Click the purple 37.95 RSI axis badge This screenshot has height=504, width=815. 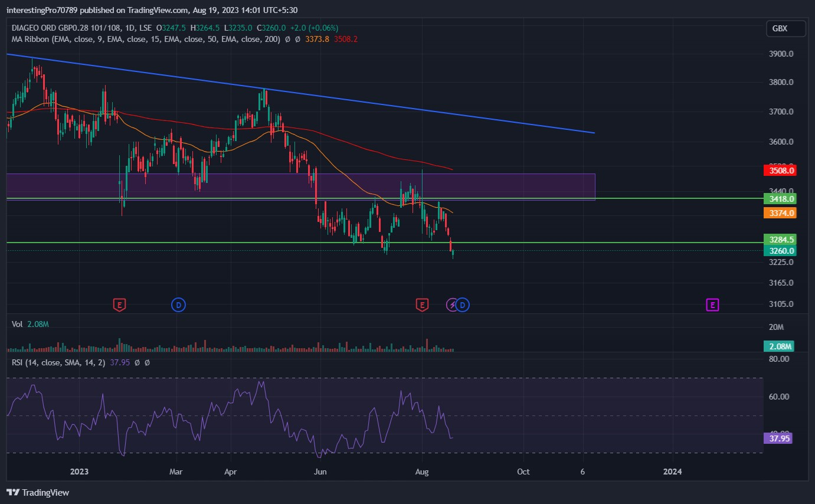[777, 438]
